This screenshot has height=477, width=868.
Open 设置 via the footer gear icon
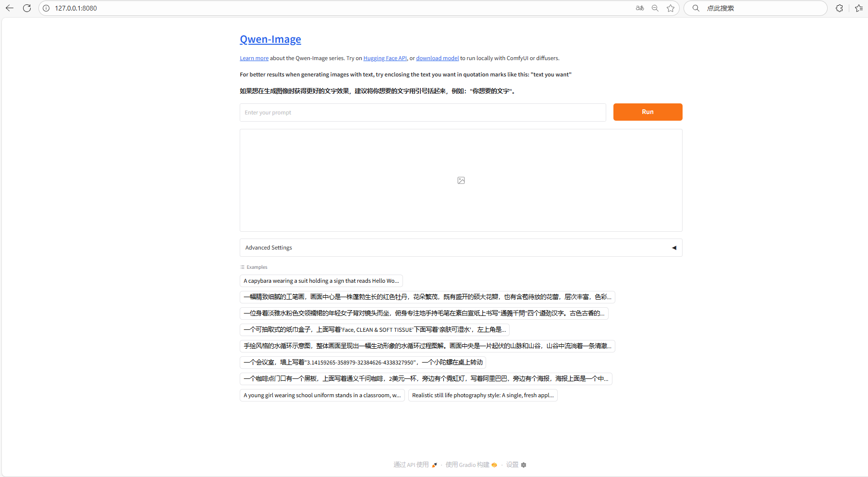(x=523, y=465)
